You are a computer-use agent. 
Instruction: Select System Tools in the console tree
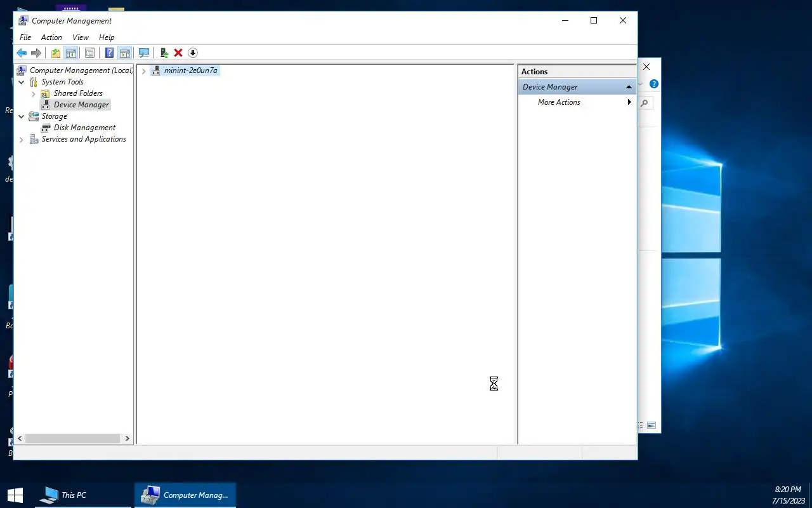coord(62,82)
